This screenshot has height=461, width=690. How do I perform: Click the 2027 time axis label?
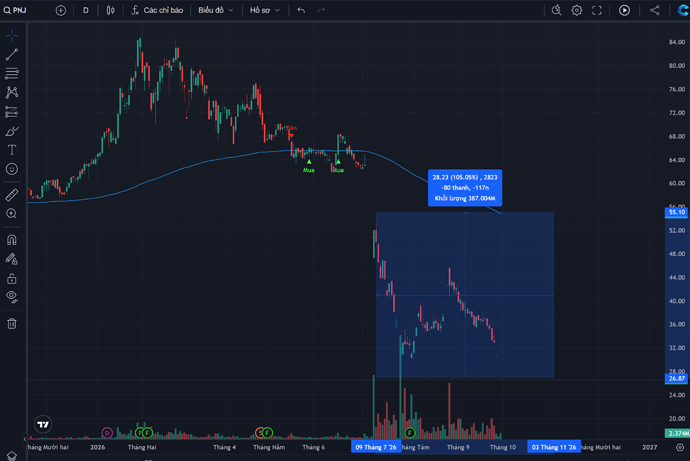tap(650, 447)
